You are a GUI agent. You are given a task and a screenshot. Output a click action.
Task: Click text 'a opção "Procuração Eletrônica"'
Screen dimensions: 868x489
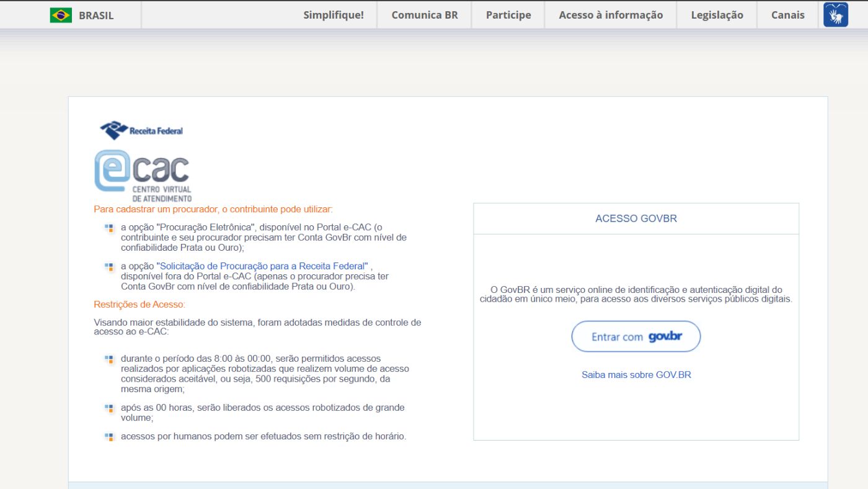pyautogui.click(x=188, y=227)
